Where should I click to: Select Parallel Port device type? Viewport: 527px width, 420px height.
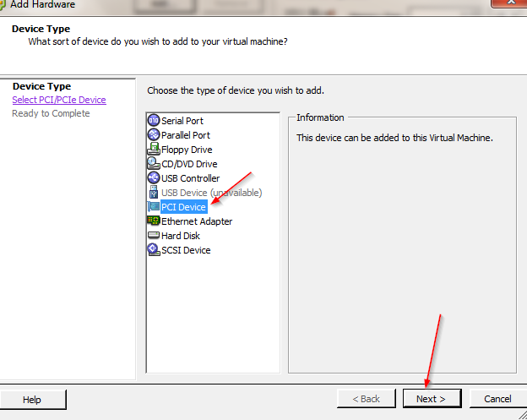(186, 135)
